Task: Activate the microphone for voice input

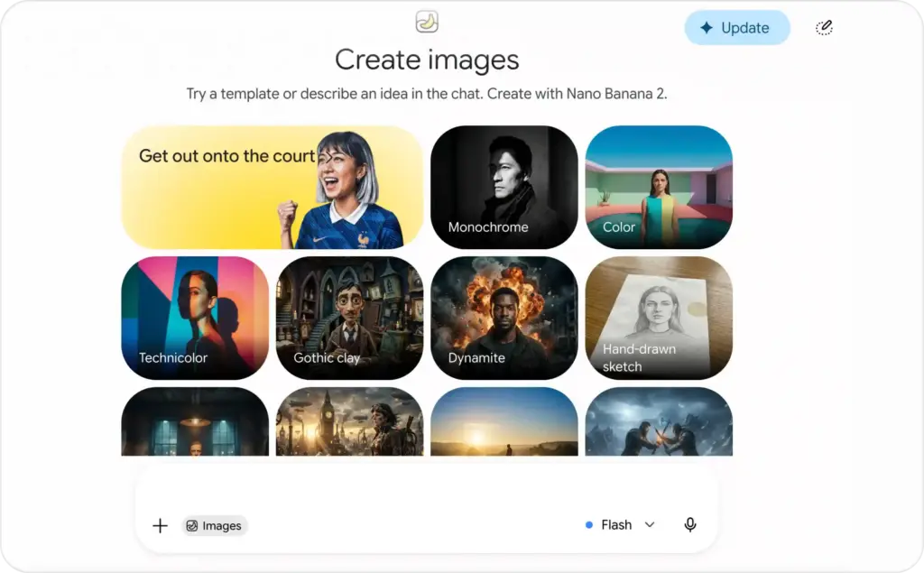Action: tap(690, 524)
